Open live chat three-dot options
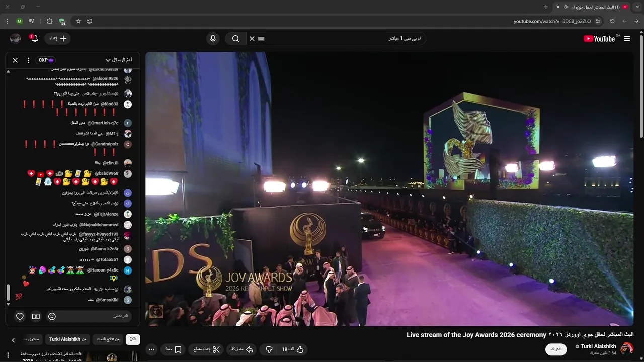The image size is (644, 362). (x=28, y=60)
